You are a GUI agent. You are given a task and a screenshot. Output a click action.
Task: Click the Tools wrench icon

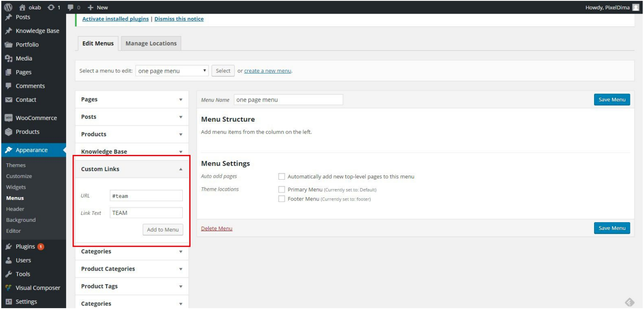[9, 274]
